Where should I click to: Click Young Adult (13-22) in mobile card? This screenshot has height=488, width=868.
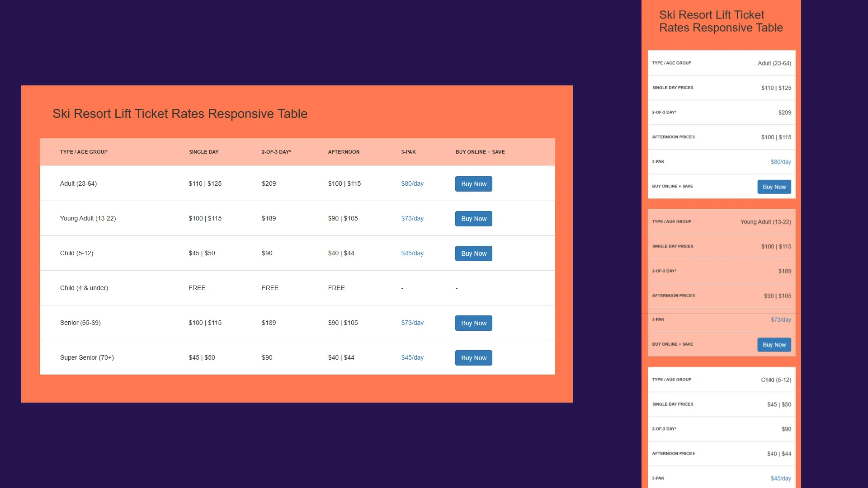pos(766,222)
